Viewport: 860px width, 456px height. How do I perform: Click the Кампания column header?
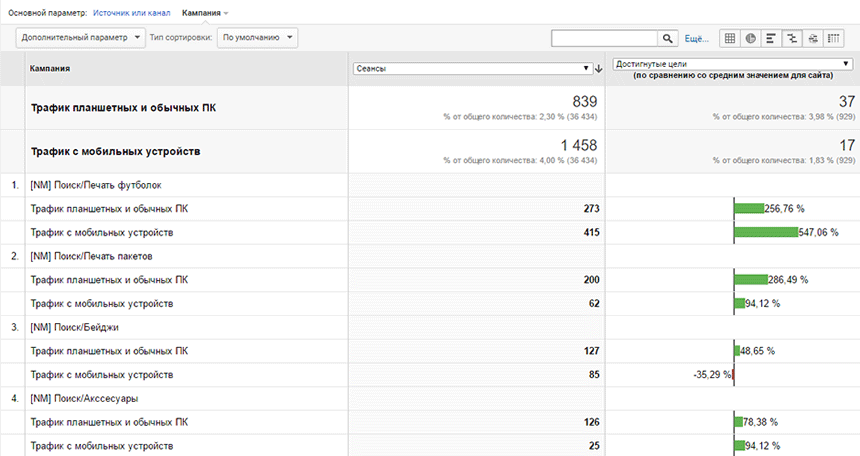[x=50, y=69]
